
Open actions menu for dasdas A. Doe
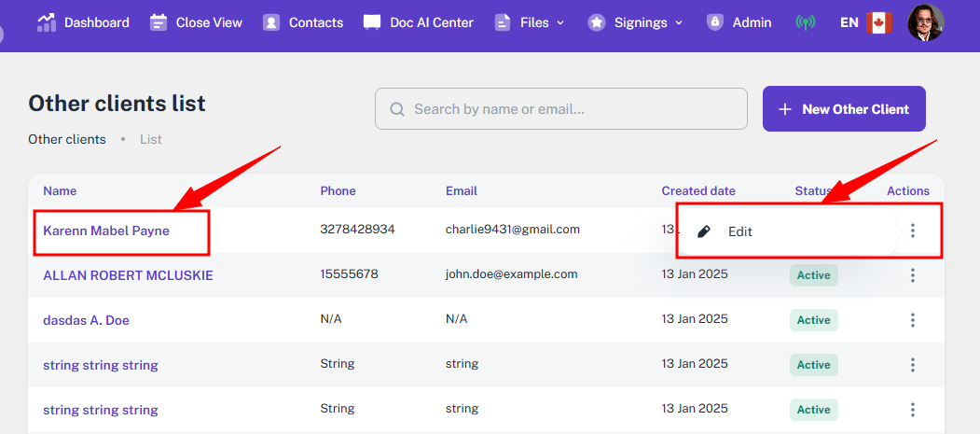(912, 320)
